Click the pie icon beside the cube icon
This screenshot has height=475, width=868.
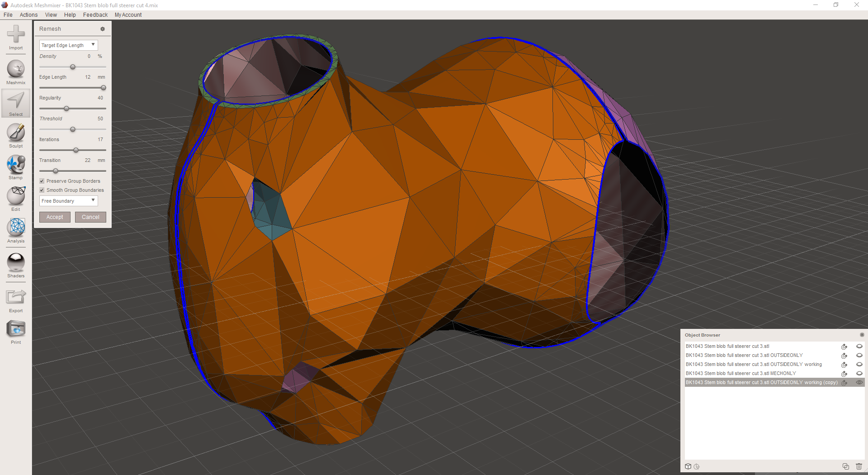point(697,466)
